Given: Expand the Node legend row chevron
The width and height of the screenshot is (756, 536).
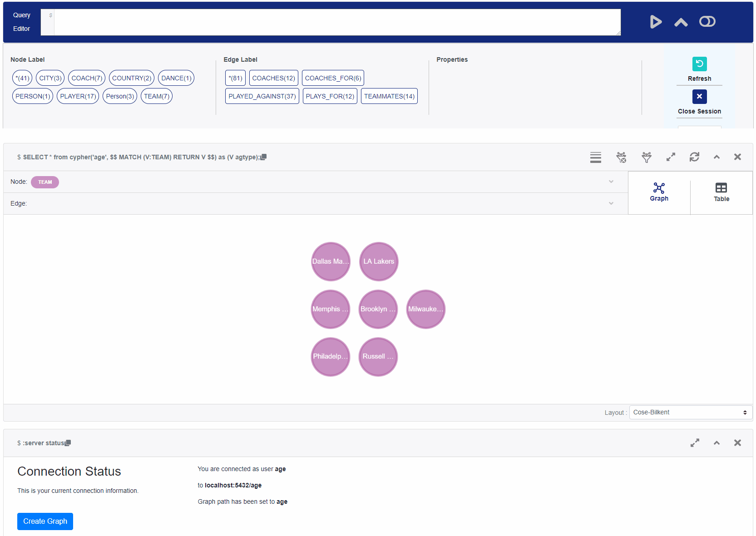Looking at the screenshot, I should tap(611, 182).
